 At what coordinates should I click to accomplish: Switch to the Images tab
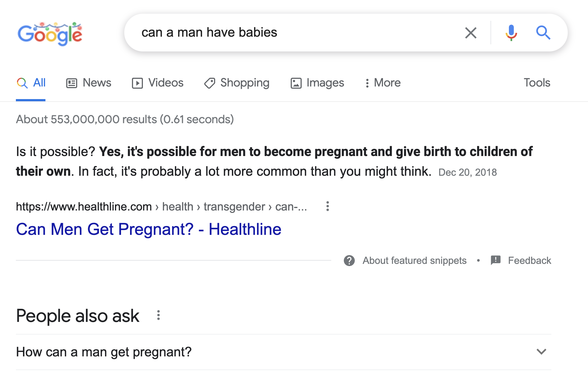pyautogui.click(x=317, y=83)
